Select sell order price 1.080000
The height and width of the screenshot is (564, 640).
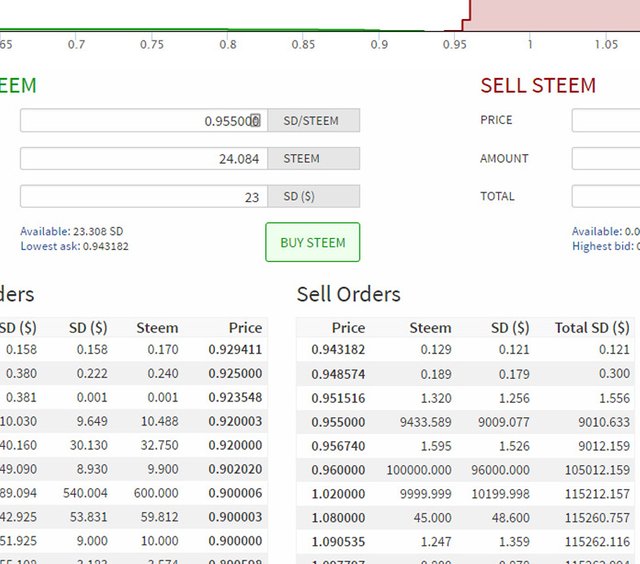pos(338,518)
